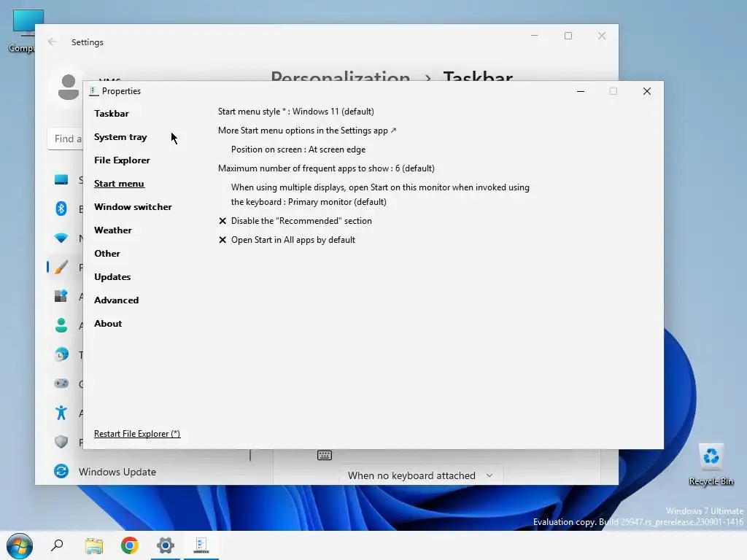Open Gaming controller icon in Settings
Image resolution: width=747 pixels, height=560 pixels.
[x=61, y=384]
